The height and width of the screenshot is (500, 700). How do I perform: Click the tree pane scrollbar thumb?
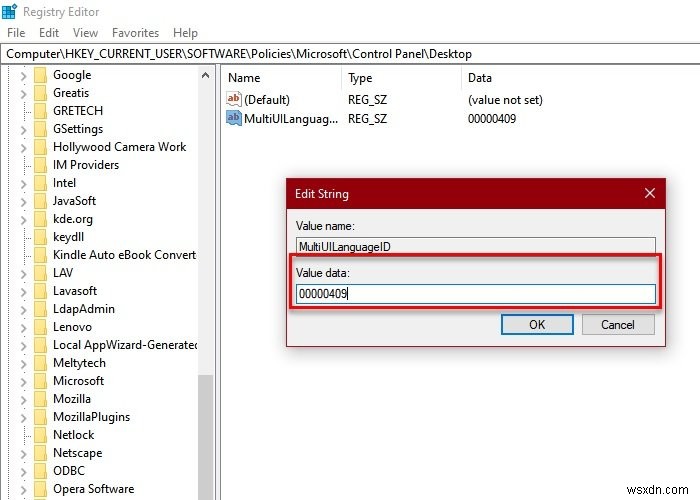coord(205,438)
